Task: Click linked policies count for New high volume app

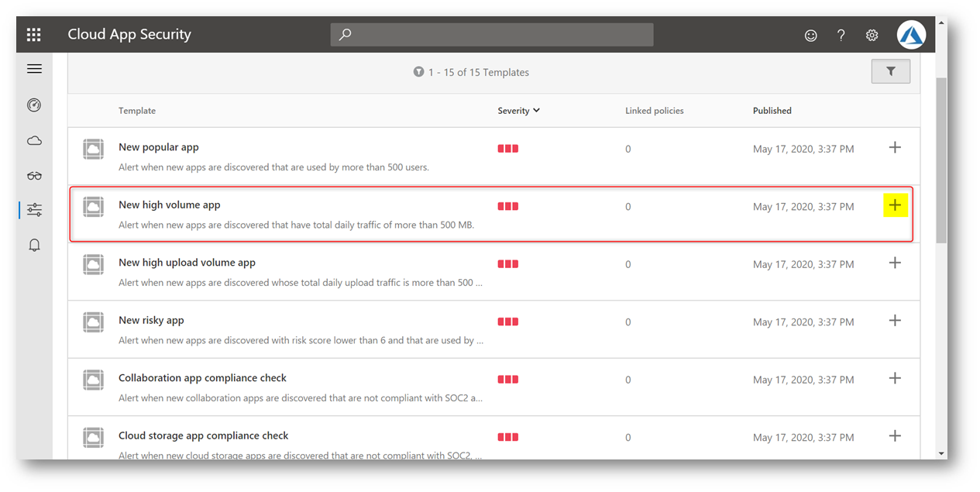Action: (x=628, y=207)
